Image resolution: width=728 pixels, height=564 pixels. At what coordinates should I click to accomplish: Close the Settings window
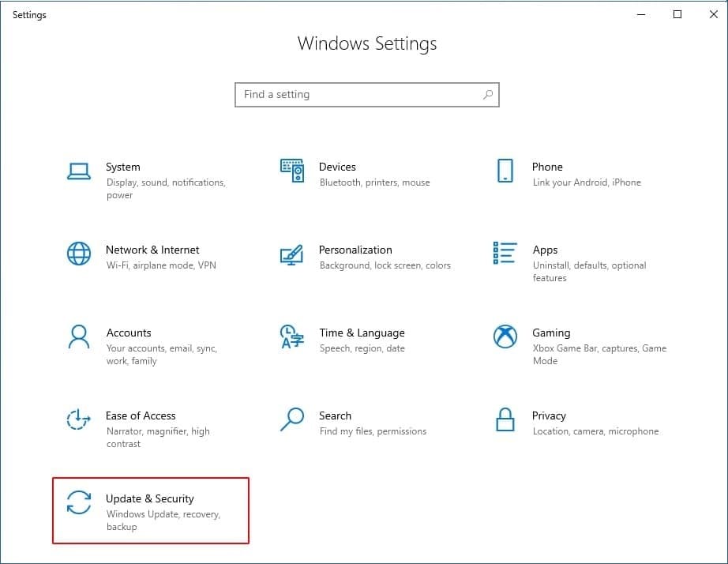714,14
